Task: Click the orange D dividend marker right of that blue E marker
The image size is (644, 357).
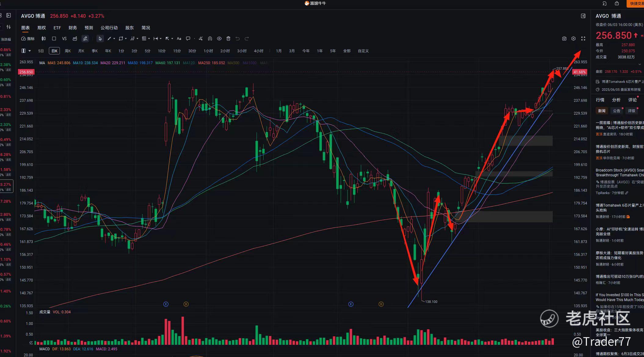Action: 381,304
